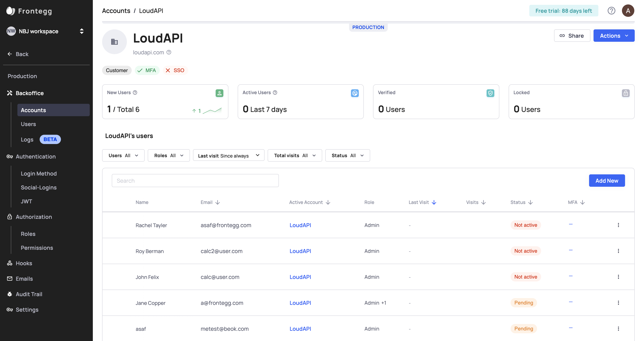
Task: Open the Roles All filter dropdown
Action: click(x=169, y=155)
